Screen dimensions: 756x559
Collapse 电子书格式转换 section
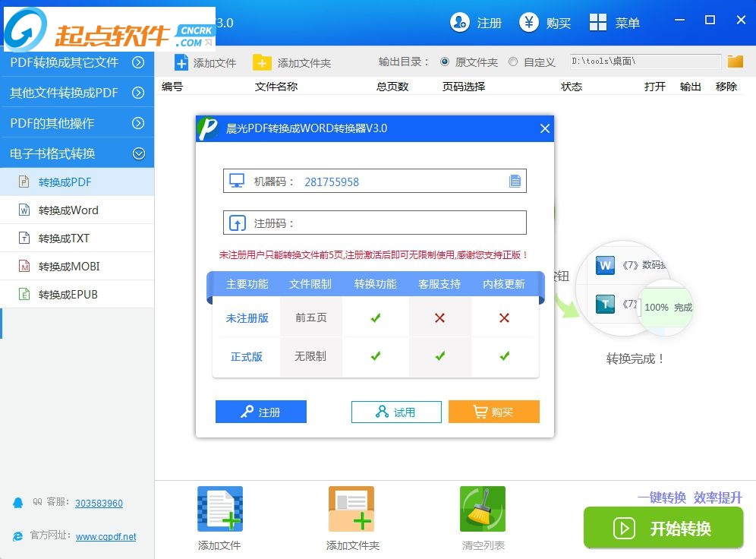(x=77, y=153)
